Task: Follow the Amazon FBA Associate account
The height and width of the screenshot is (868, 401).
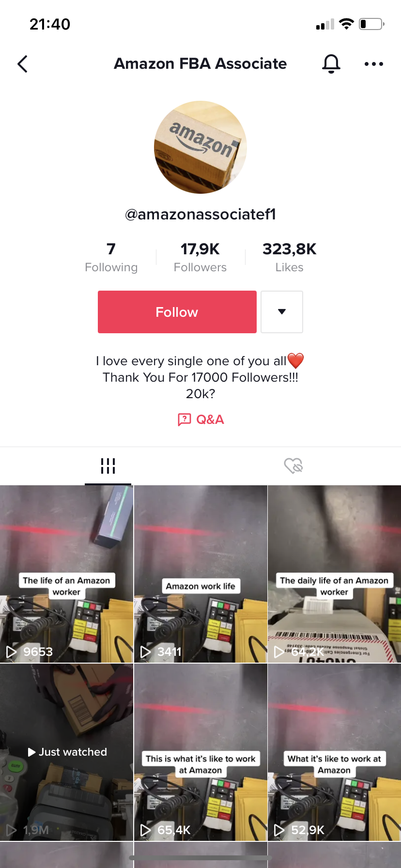Action: pyautogui.click(x=177, y=312)
